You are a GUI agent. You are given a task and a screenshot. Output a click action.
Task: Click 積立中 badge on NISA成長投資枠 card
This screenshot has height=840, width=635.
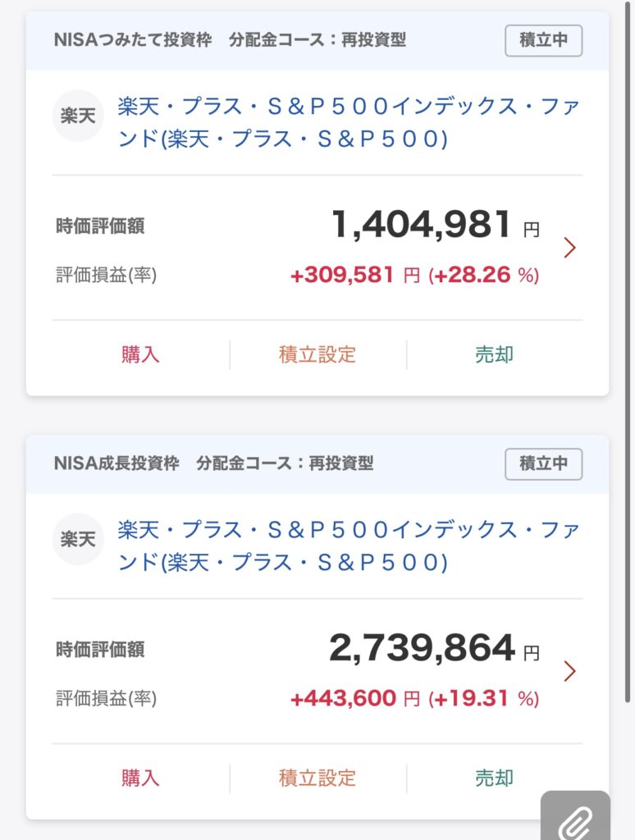point(543,463)
